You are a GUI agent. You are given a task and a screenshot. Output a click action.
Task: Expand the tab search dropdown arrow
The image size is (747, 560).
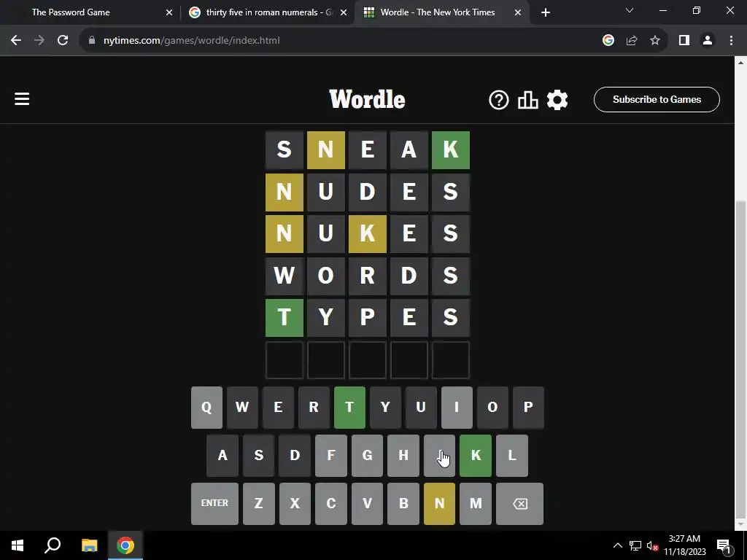tap(630, 10)
